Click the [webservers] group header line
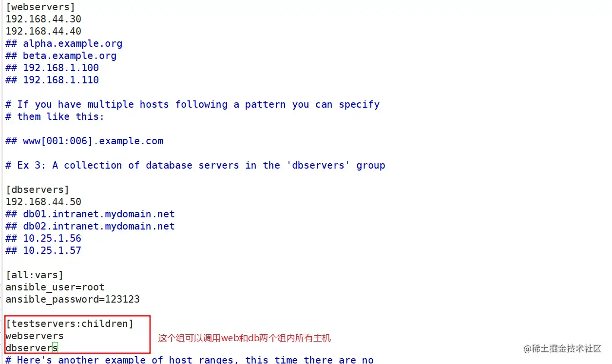Image resolution: width=612 pixels, height=364 pixels. click(40, 7)
